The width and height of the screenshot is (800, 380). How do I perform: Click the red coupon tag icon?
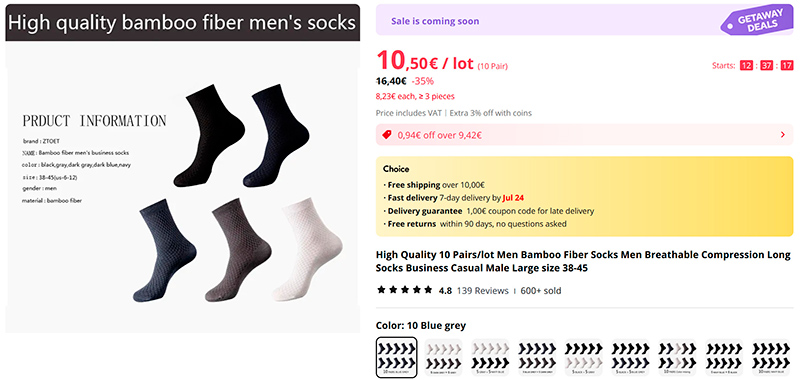click(x=387, y=135)
